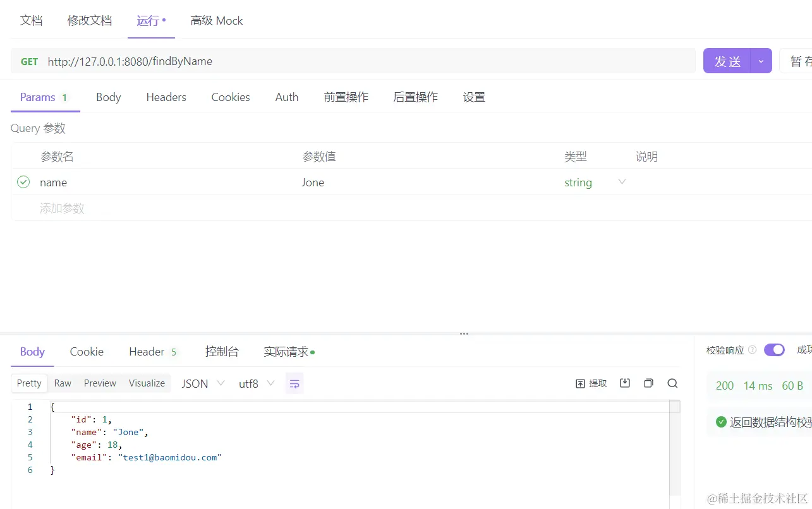
Task: Open the Headers request tab
Action: tap(166, 97)
